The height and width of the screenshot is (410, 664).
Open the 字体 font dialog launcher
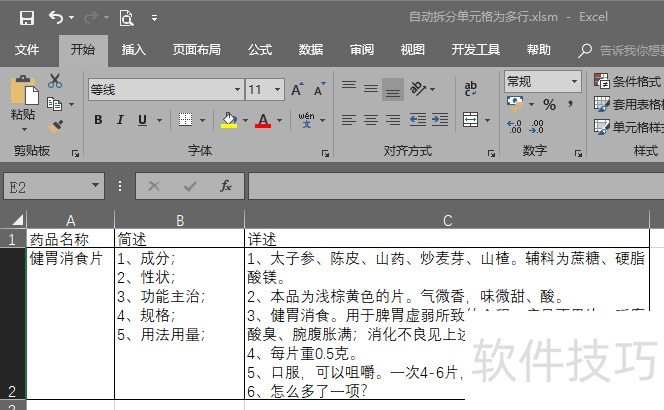click(x=325, y=153)
